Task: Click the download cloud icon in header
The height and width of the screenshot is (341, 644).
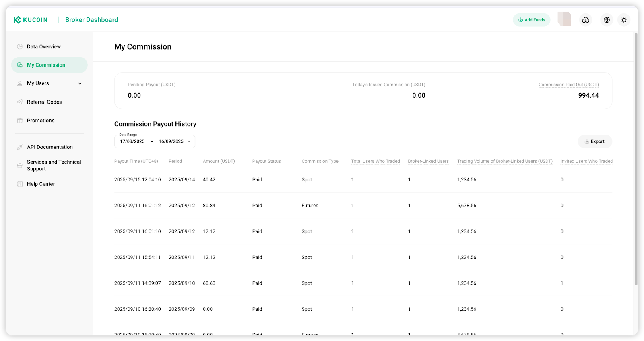Action: (586, 20)
